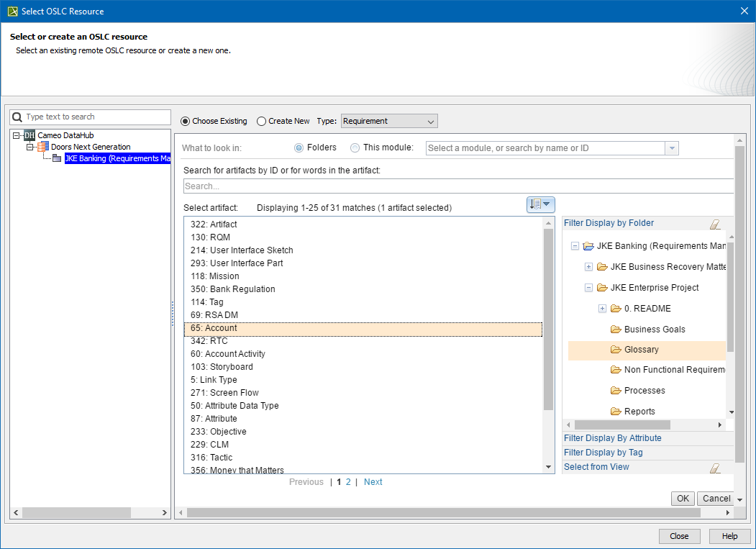Click the artifact Search text field
756x549 pixels.
click(x=458, y=186)
